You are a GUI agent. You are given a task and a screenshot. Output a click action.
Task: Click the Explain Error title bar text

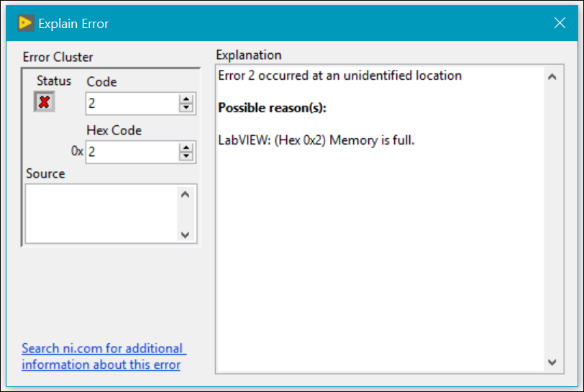click(73, 24)
